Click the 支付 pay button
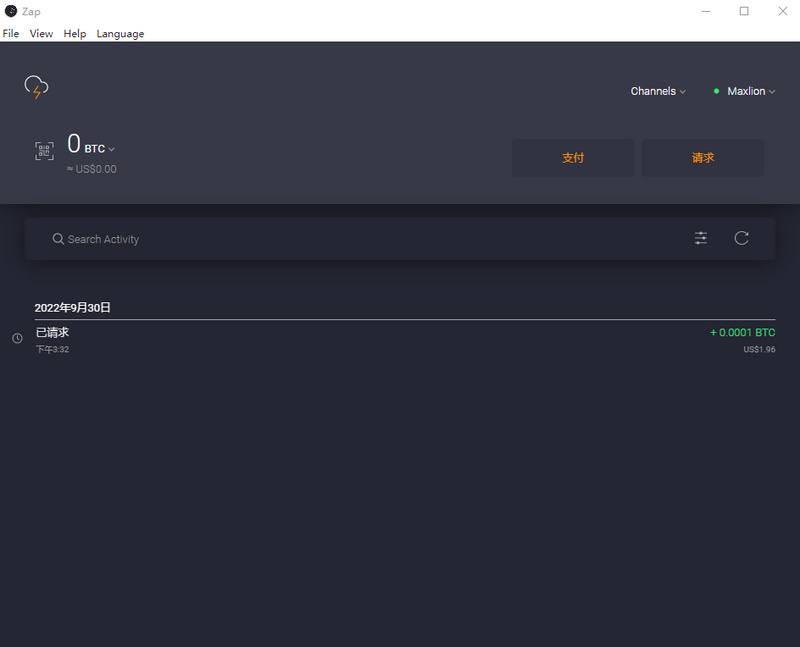 pos(573,158)
